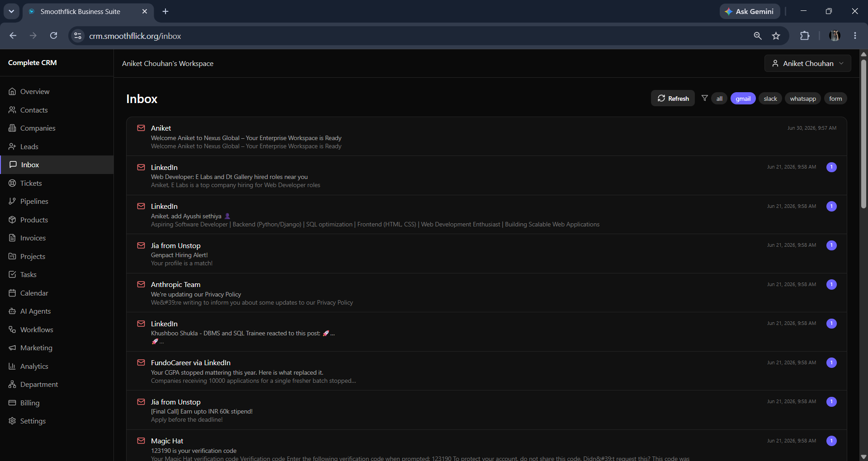Click the AI Agents robot icon

click(x=12, y=311)
